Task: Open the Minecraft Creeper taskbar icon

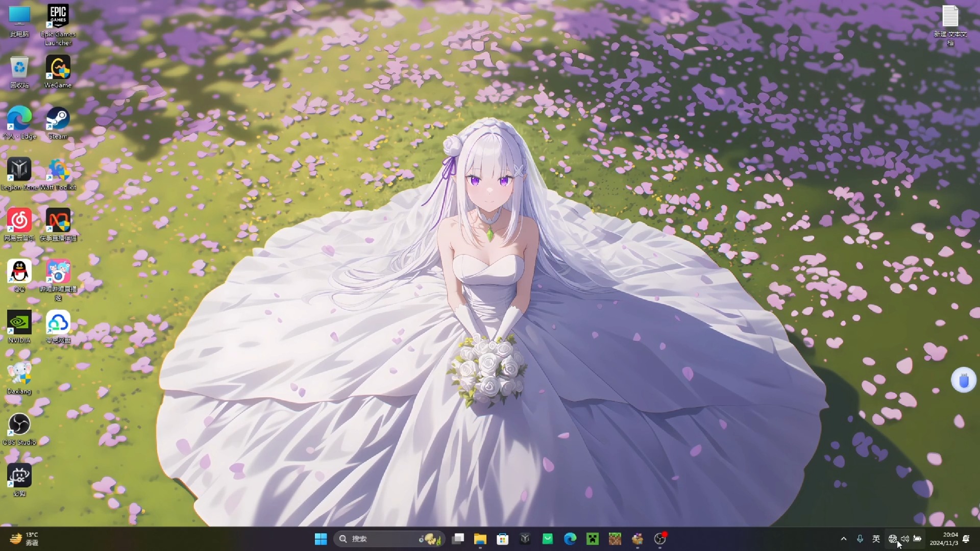Action: click(593, 539)
